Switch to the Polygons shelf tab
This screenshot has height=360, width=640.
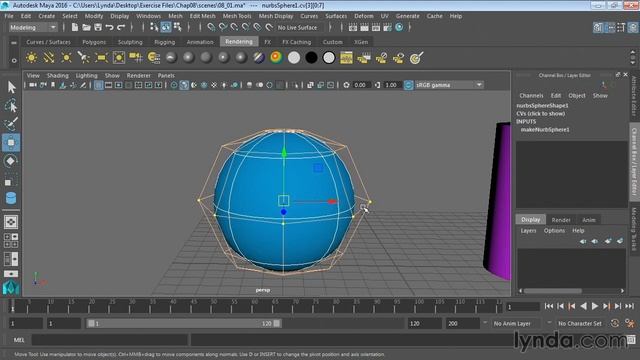[x=94, y=42]
